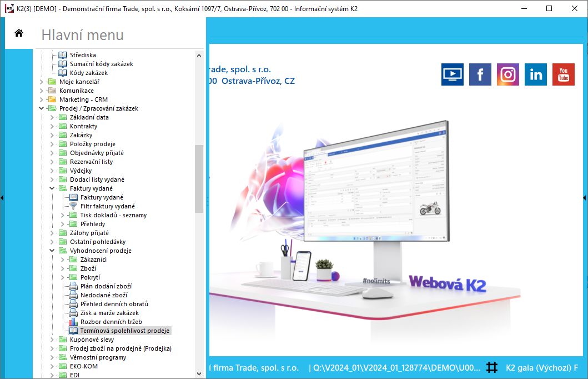Screen dimensions: 588x379
Task: Collapse the Prodej / Zpracování zakázek node
Action: coord(41,108)
